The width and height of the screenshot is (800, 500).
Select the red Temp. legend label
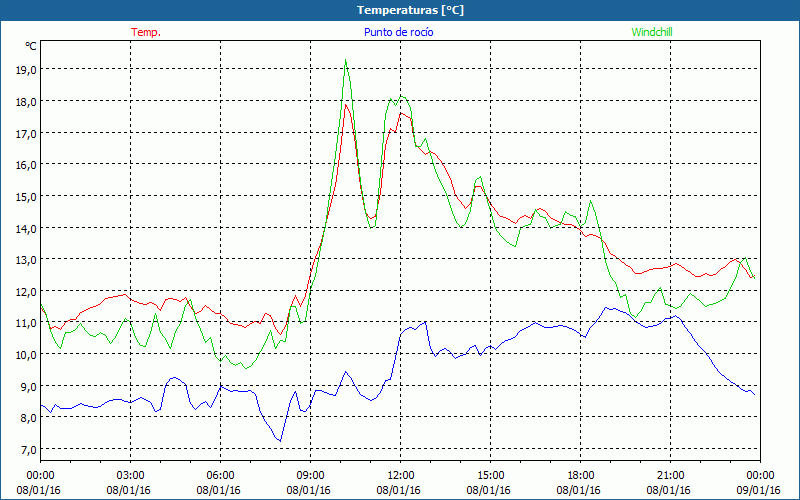click(x=146, y=32)
